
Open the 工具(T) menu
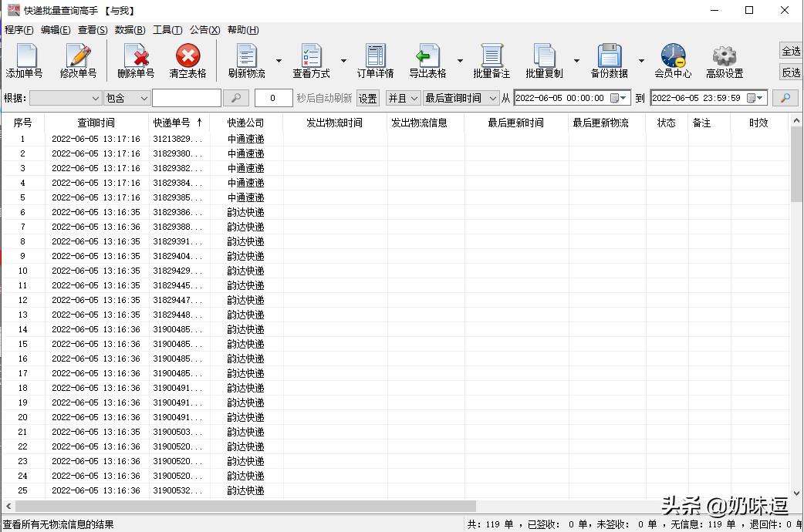click(x=168, y=29)
